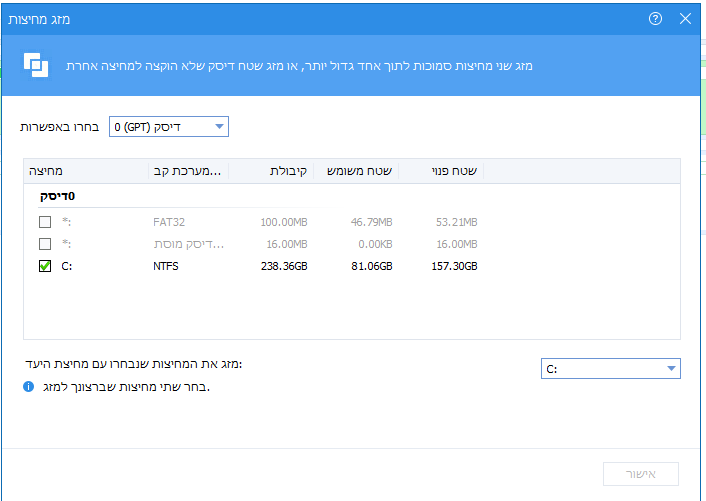The image size is (706, 501).
Task: Open the disk 0 (GPT) dropdown
Action: point(168,127)
